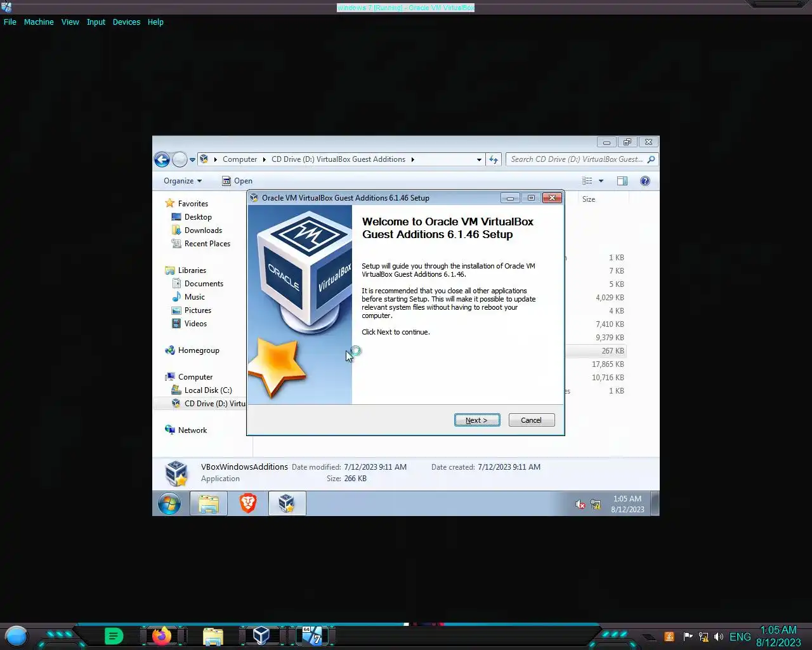Open the Devices menu
This screenshot has width=812, height=650.
tap(126, 22)
